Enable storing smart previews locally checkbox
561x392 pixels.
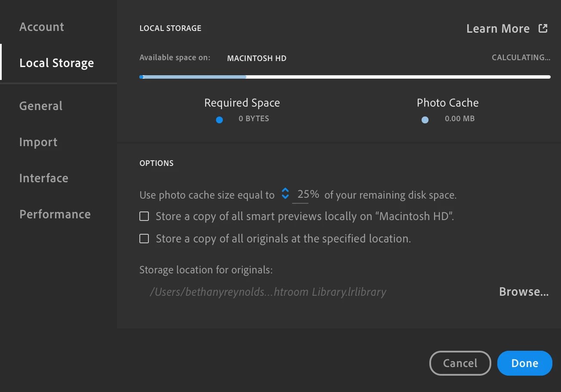tap(144, 216)
